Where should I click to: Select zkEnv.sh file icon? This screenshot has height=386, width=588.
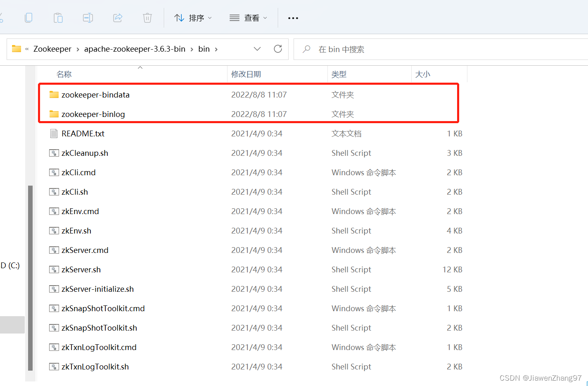54,231
